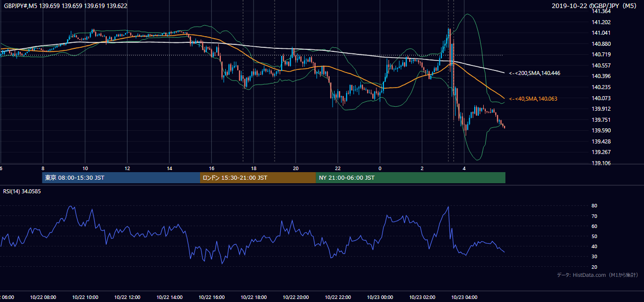The image size is (644, 302).
Task: Click the NY 21:00-06:00 JST session bar
Action: (411, 178)
